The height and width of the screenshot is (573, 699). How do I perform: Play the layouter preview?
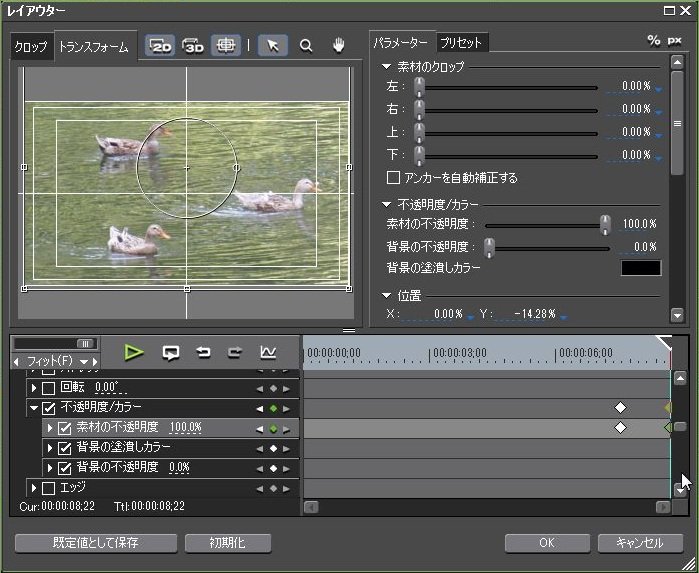(x=133, y=352)
